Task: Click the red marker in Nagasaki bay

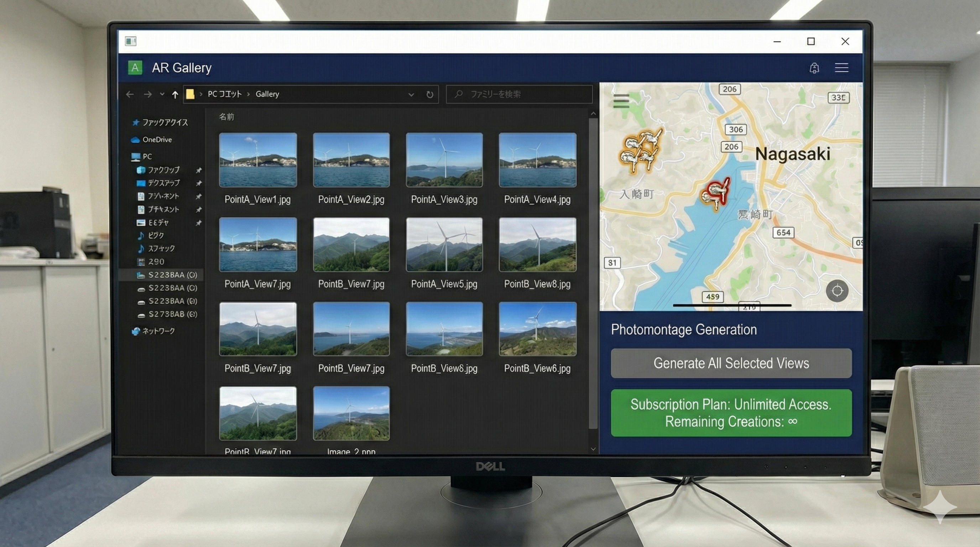Action: (716, 194)
